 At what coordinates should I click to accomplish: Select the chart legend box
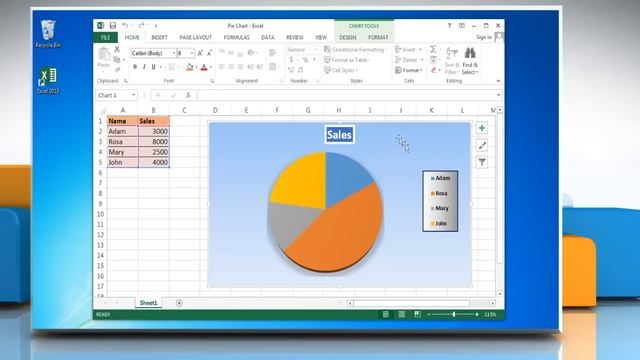pyautogui.click(x=440, y=201)
